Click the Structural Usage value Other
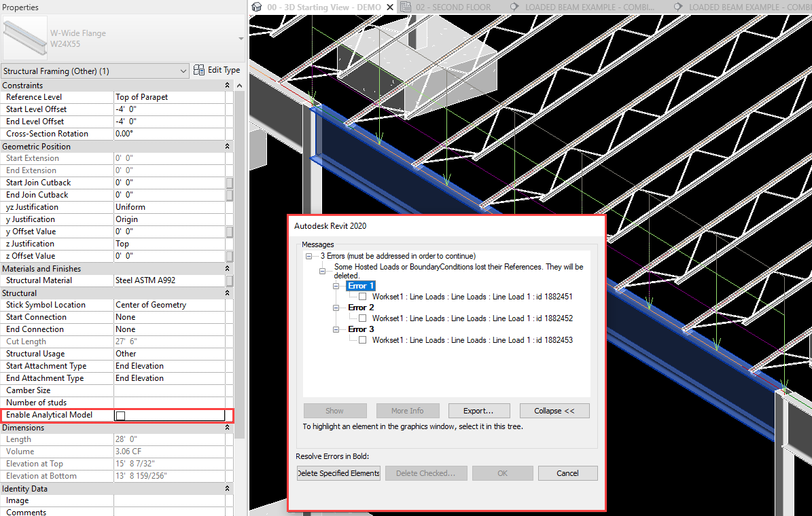The width and height of the screenshot is (812, 516). pos(169,354)
